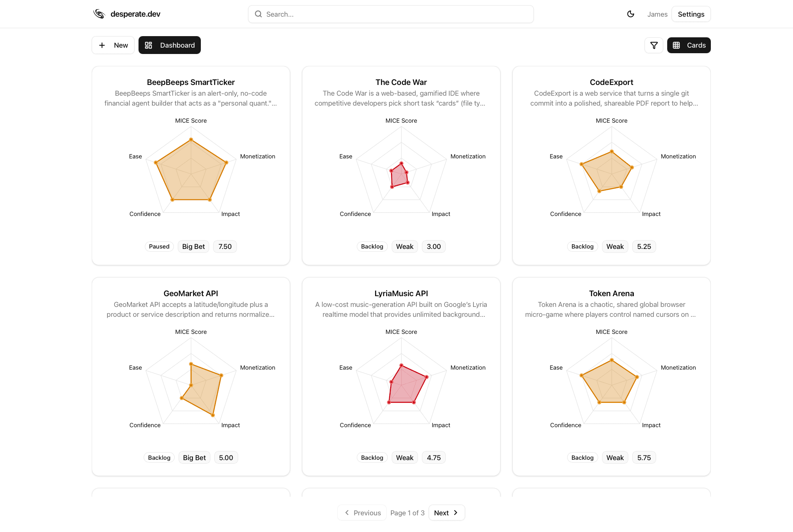Viewport: 793px width, 532px height.
Task: Switch view using the Cards grid button
Action: (x=689, y=45)
